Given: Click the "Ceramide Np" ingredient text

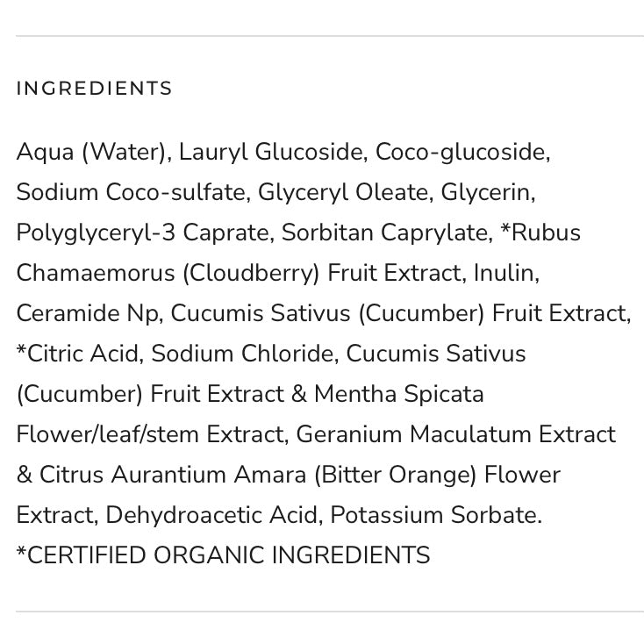Looking at the screenshot, I should (x=89, y=313).
